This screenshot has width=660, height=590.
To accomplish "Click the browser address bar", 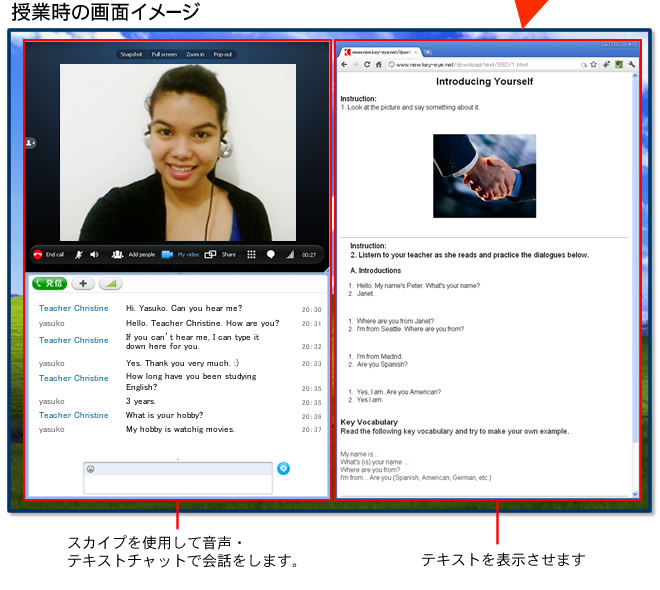I will pyautogui.click(x=484, y=64).
